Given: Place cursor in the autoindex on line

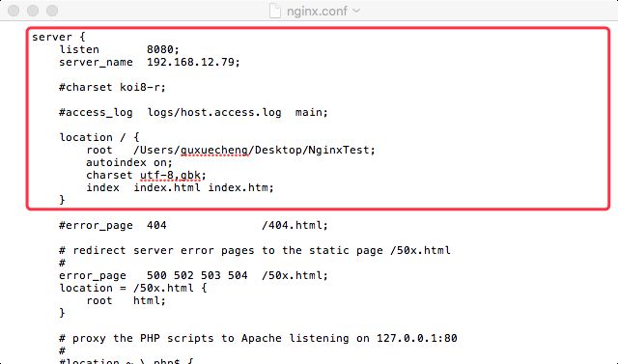Looking at the screenshot, I should coord(129,163).
